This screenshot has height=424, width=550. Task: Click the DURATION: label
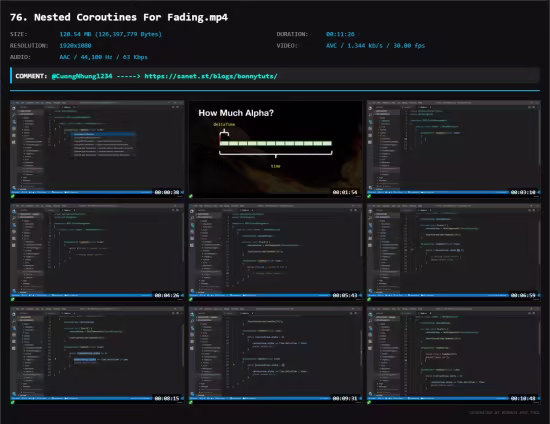292,34
